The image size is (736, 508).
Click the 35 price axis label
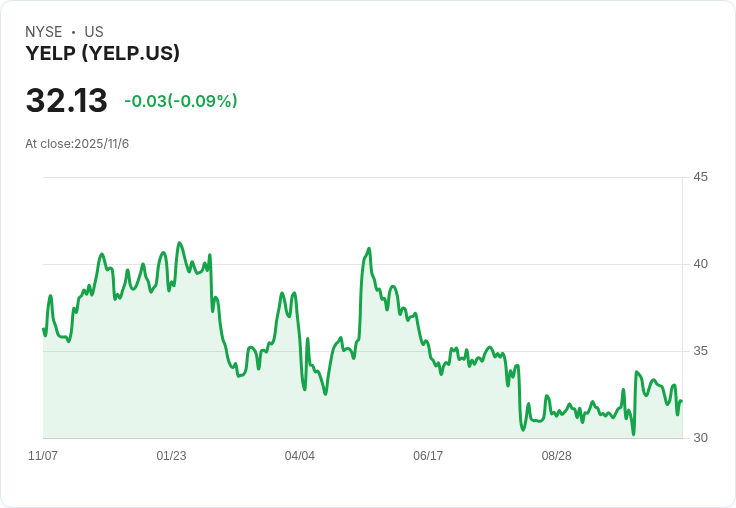(700, 351)
